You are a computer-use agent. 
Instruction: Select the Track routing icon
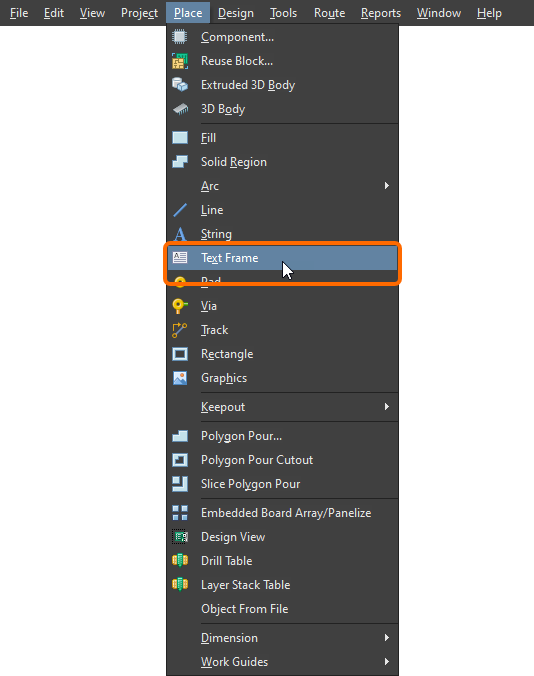(x=180, y=330)
